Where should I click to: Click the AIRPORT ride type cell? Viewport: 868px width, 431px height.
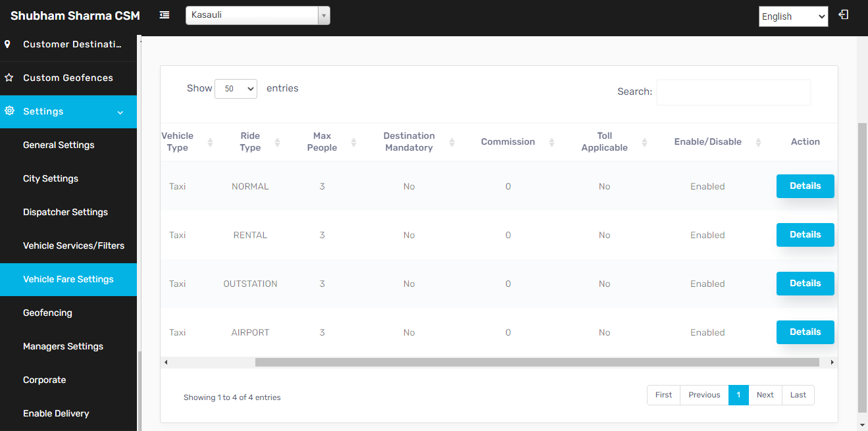250,332
